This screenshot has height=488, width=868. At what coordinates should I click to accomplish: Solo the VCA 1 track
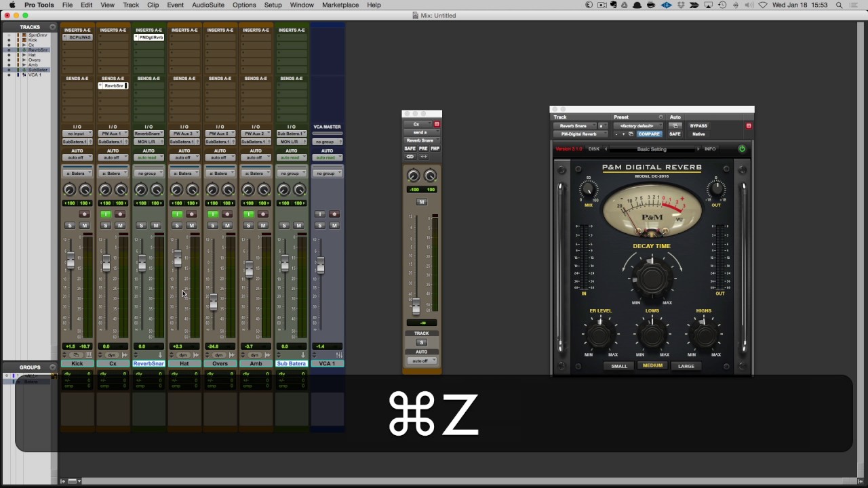pos(320,225)
